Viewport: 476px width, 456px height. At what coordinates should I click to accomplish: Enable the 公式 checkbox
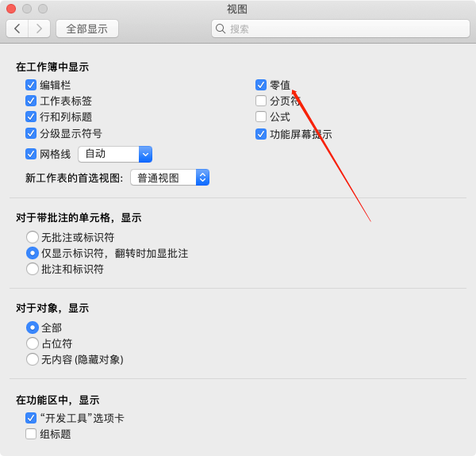[261, 117]
